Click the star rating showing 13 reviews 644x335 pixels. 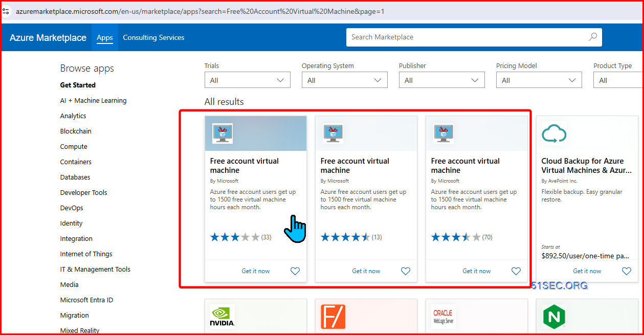[351, 237]
